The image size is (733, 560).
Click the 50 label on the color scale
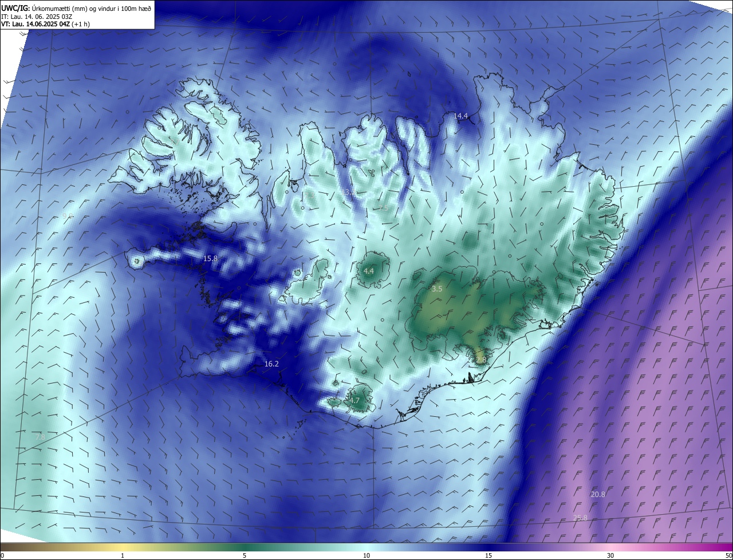coord(728,556)
